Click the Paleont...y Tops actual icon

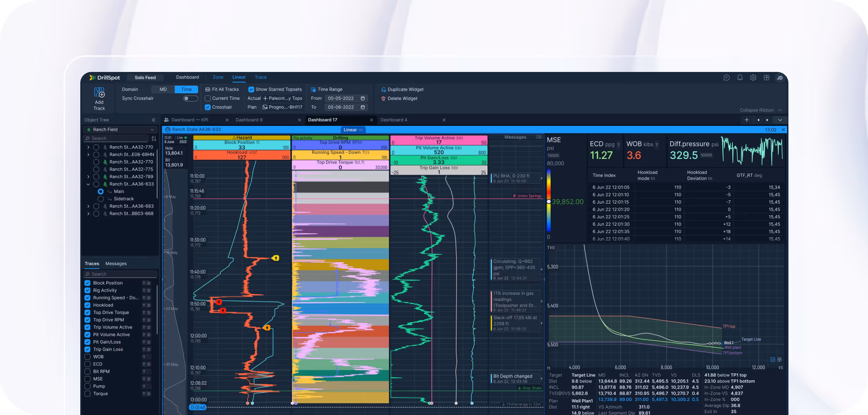(265, 99)
